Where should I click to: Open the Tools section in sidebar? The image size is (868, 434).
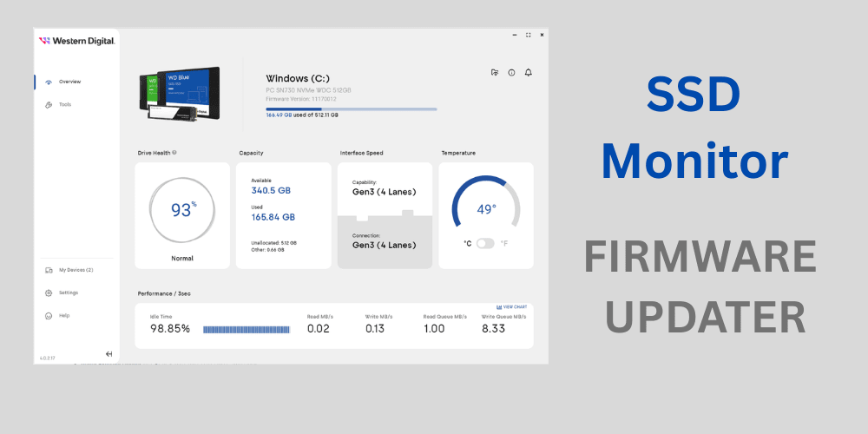[65, 105]
